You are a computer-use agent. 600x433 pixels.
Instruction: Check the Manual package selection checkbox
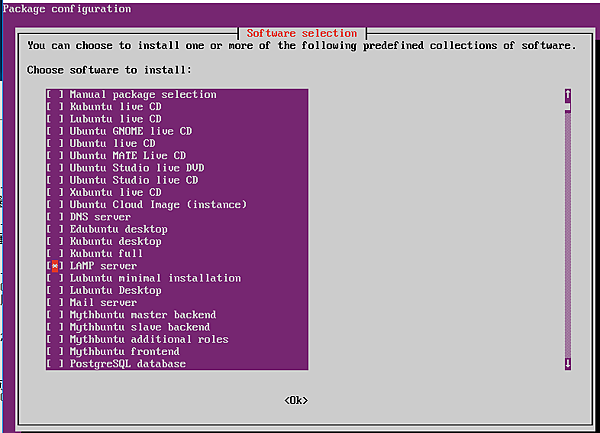coord(55,94)
